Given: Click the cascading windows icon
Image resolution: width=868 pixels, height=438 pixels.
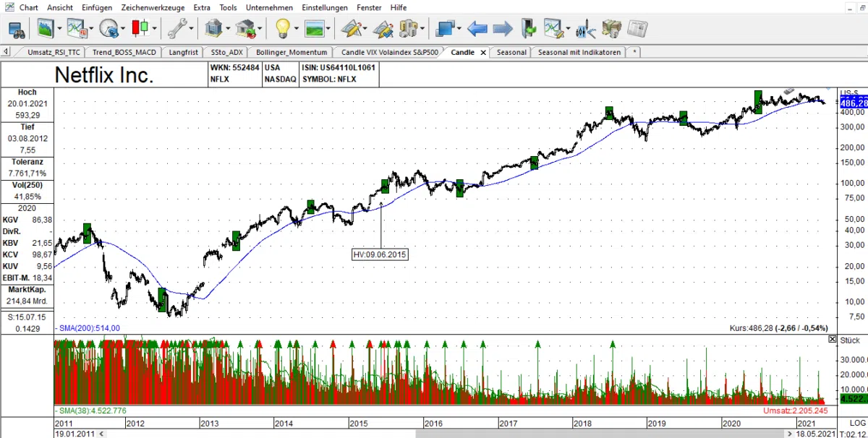Looking at the screenshot, I should [445, 29].
